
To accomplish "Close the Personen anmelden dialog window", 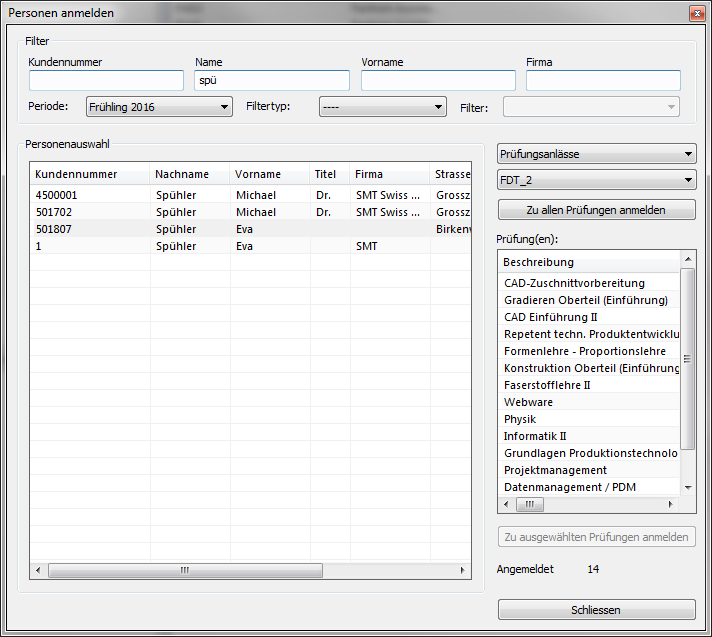I will point(696,13).
